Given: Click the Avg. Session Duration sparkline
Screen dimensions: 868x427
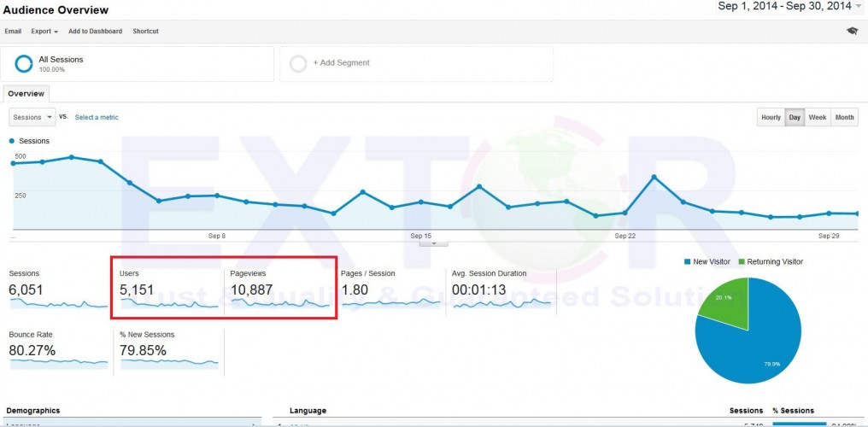Looking at the screenshot, I should [x=501, y=303].
